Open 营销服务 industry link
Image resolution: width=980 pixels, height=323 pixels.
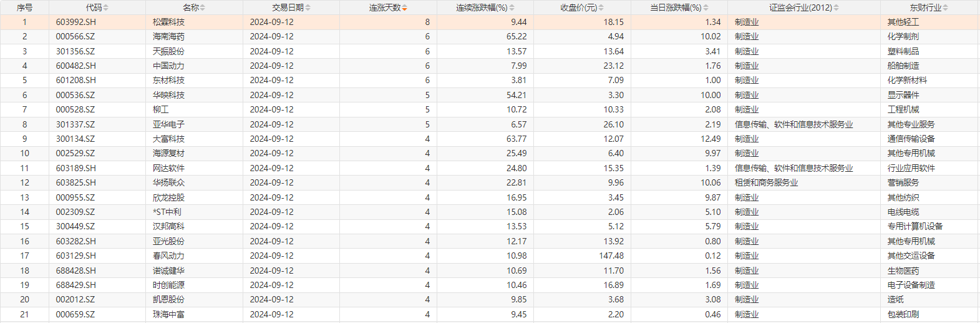(903, 182)
